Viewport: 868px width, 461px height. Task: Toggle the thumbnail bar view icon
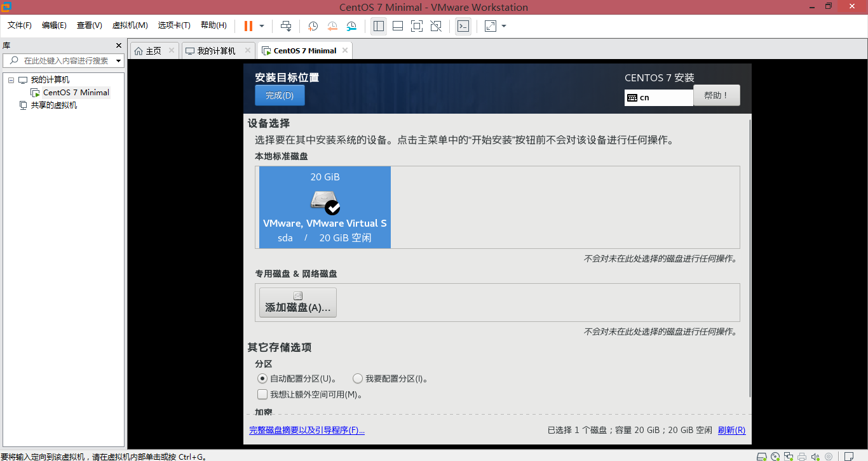pos(398,26)
